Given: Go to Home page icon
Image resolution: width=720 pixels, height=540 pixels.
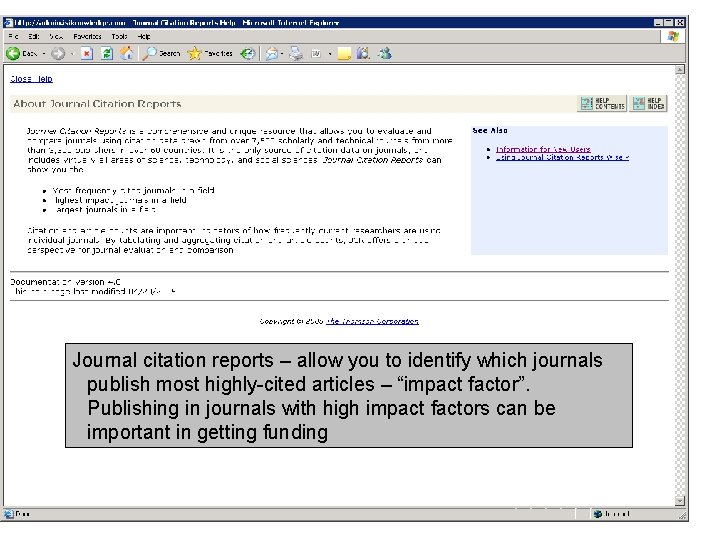Looking at the screenshot, I should point(126,53).
